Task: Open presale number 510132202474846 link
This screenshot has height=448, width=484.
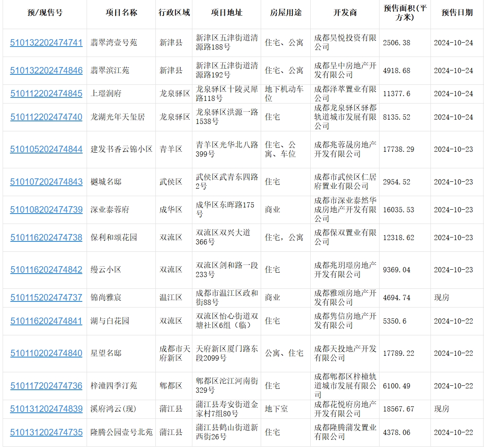Action: pyautogui.click(x=46, y=70)
